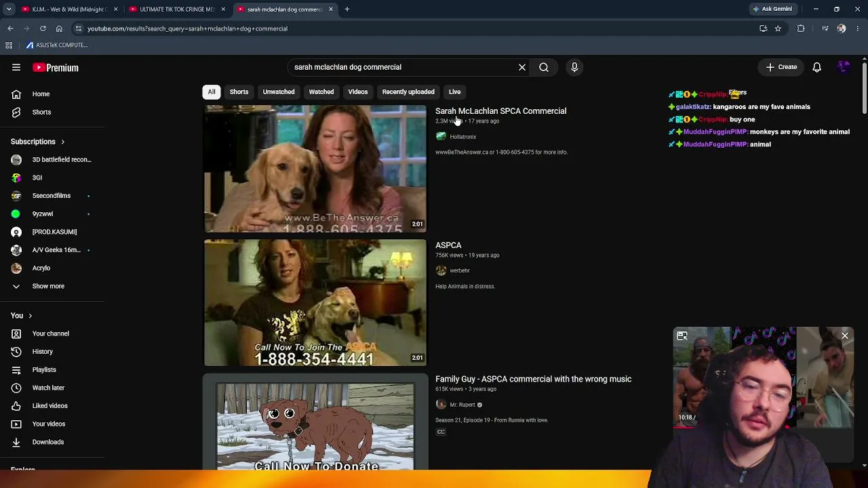The width and height of the screenshot is (868, 488).
Task: Open the media controls icon in toolbar
Action: coord(825,28)
